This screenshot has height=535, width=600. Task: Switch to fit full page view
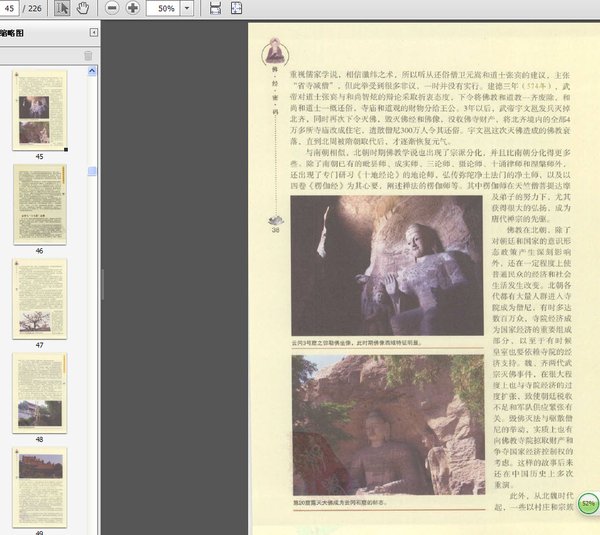(236, 8)
